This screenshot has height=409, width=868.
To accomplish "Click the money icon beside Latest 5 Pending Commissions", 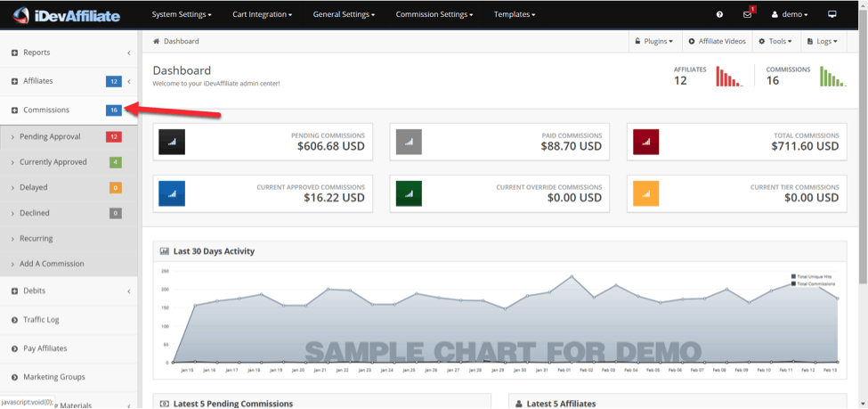I will tap(165, 404).
